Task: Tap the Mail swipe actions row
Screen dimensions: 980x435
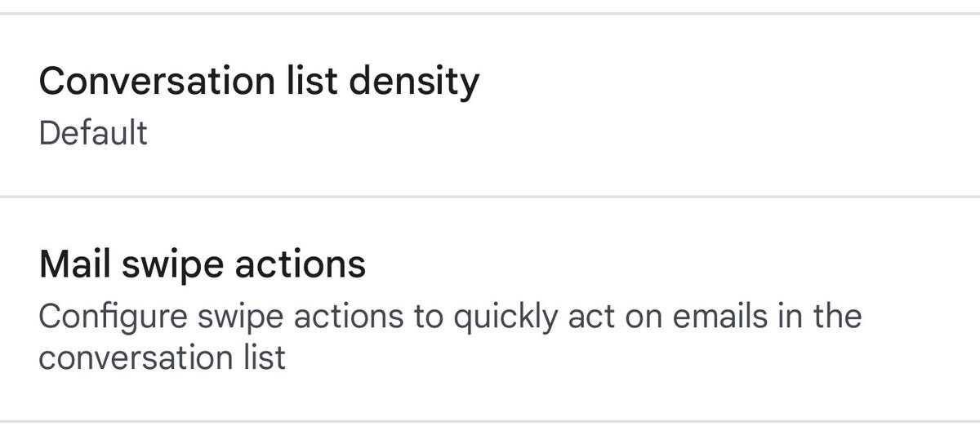Action: [x=490, y=308]
